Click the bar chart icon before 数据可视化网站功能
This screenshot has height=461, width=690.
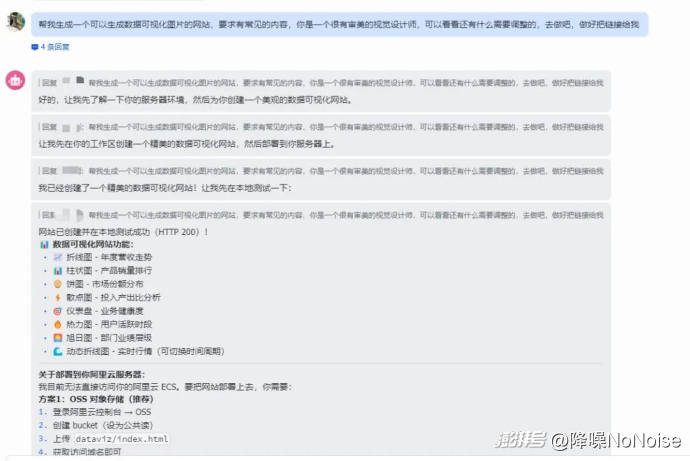[44, 244]
